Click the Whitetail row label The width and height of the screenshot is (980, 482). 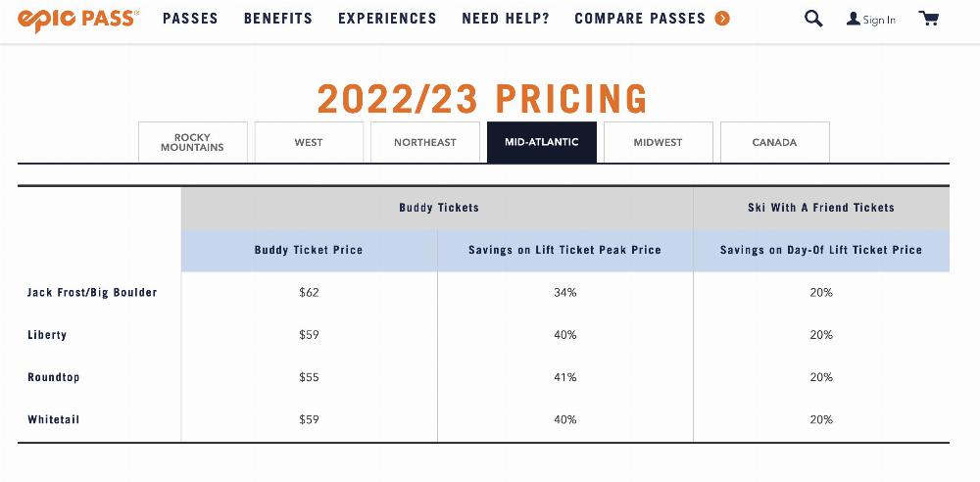[53, 419]
